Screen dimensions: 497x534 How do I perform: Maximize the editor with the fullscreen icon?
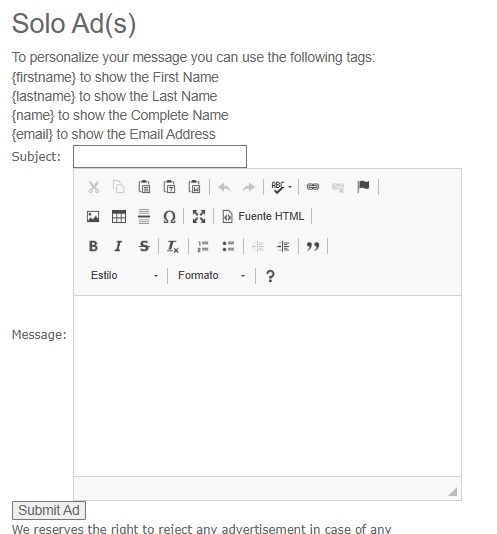coord(199,217)
